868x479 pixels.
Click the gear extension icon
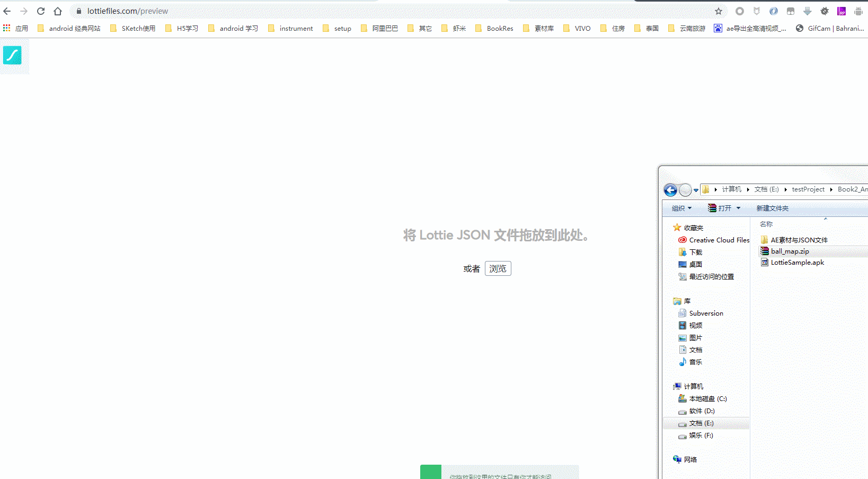[x=825, y=11]
